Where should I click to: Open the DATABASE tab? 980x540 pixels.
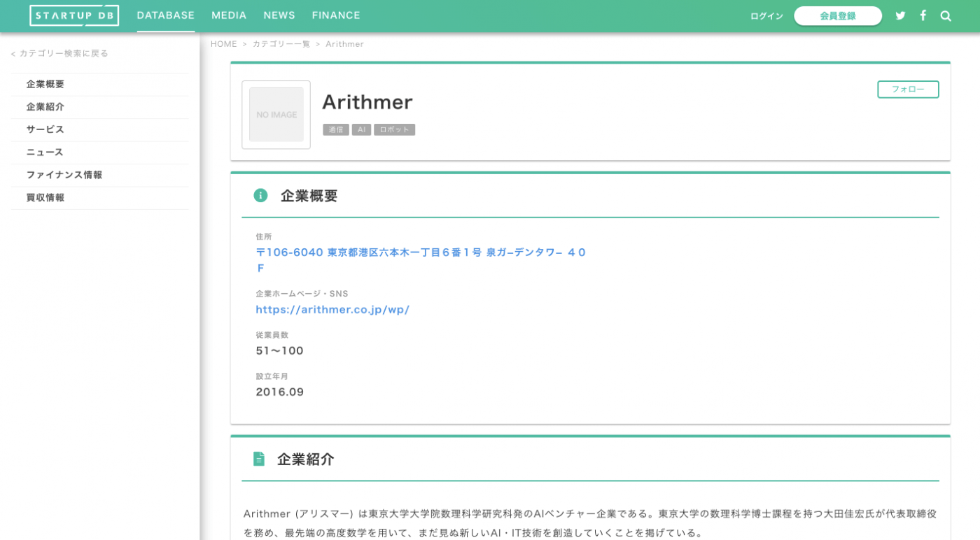[x=166, y=15]
